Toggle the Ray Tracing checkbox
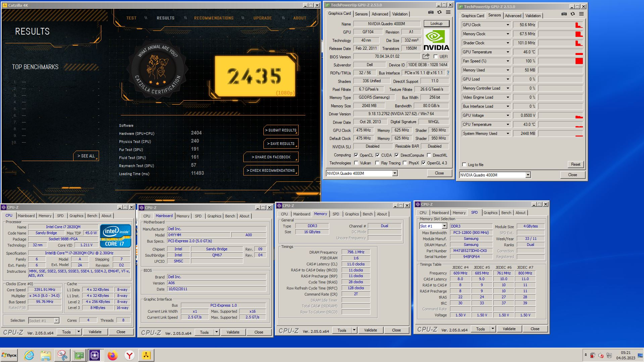Screen dimensions: 644x362 378,163
